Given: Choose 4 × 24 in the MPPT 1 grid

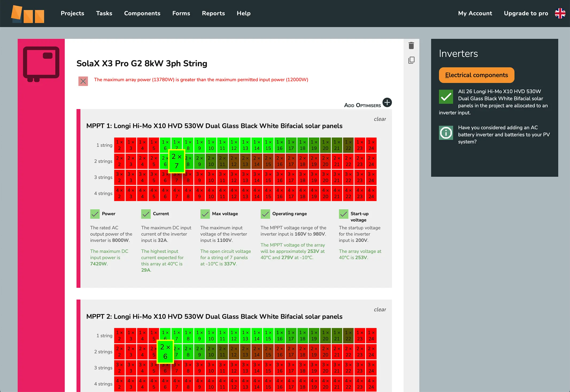Looking at the screenshot, I should (371, 193).
